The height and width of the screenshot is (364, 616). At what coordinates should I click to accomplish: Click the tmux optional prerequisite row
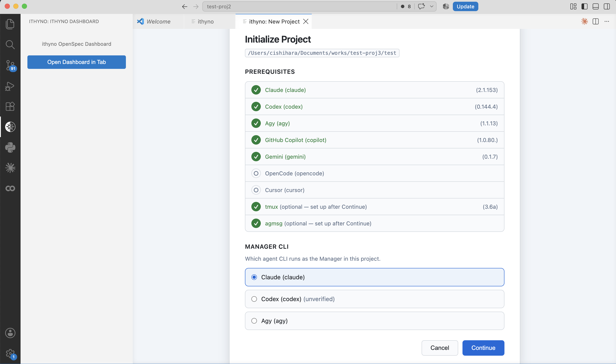[x=374, y=207]
